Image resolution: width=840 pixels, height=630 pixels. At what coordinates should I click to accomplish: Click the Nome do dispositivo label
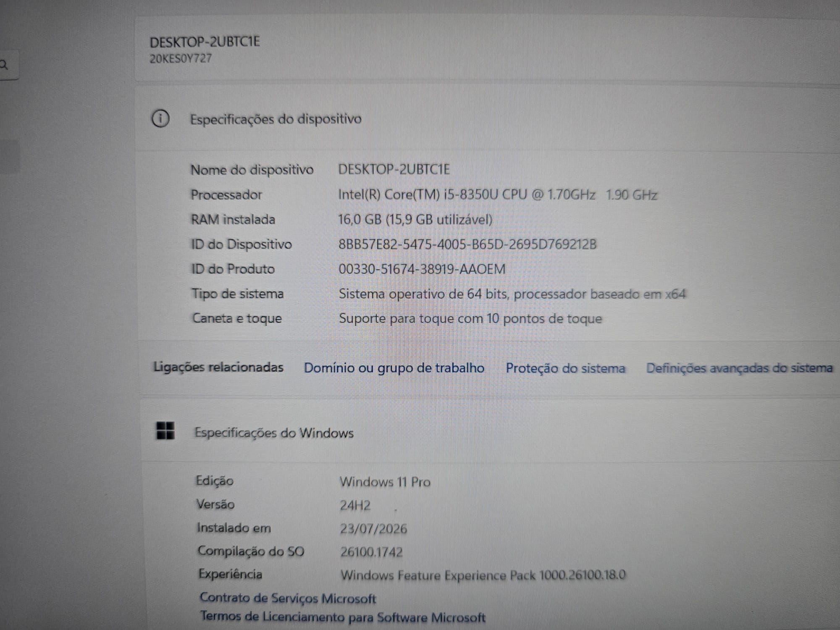click(x=252, y=170)
